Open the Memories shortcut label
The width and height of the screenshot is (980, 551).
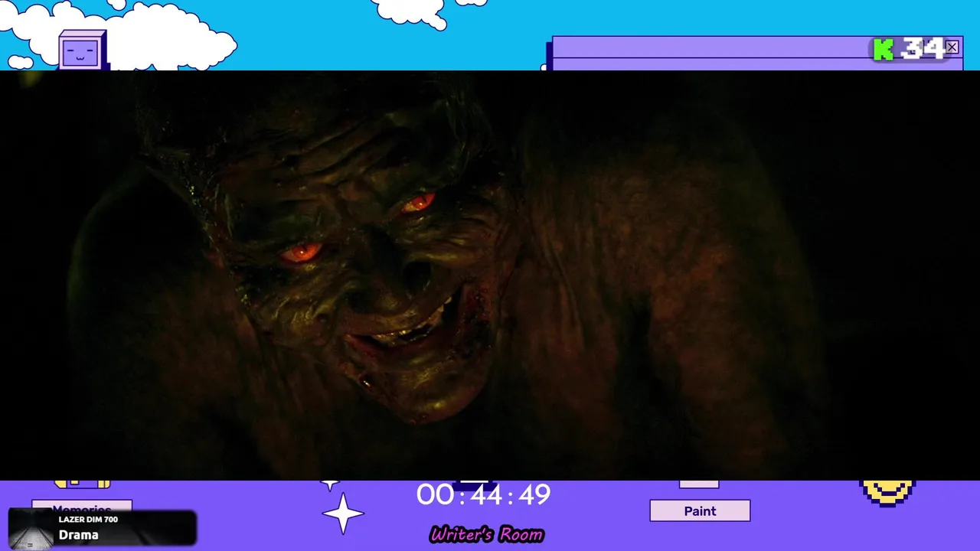point(82,507)
